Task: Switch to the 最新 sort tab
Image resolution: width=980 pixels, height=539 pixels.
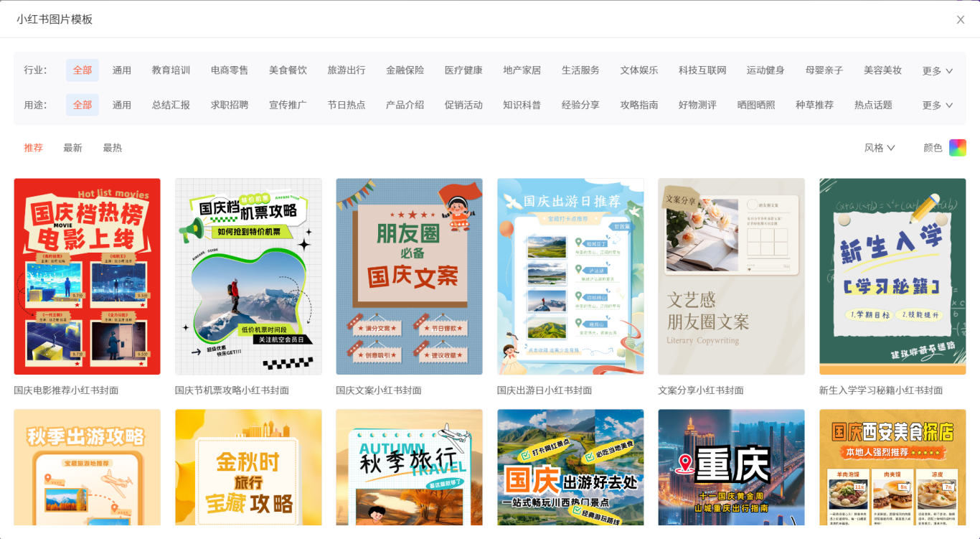Action: pyautogui.click(x=72, y=148)
